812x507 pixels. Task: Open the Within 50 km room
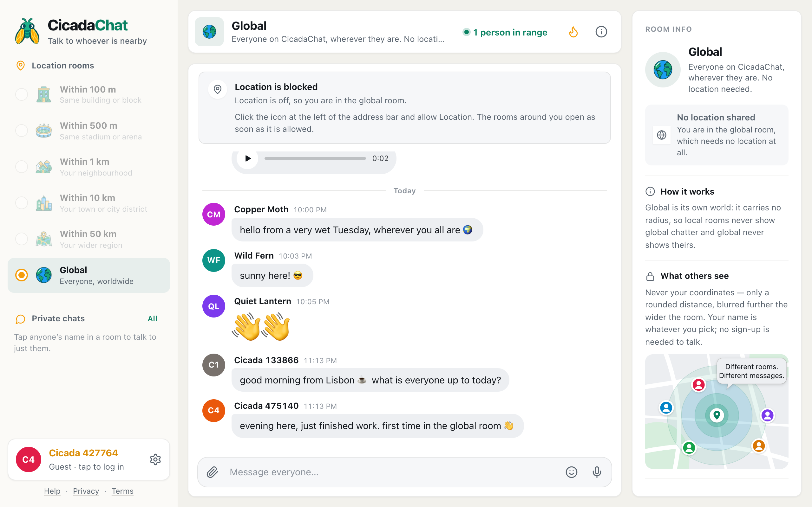coord(88,239)
